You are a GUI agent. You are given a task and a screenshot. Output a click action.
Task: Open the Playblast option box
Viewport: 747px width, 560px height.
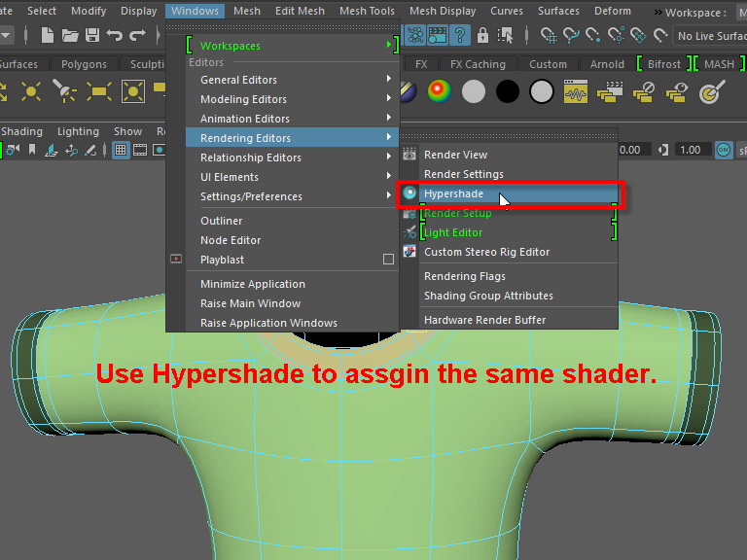pos(388,260)
